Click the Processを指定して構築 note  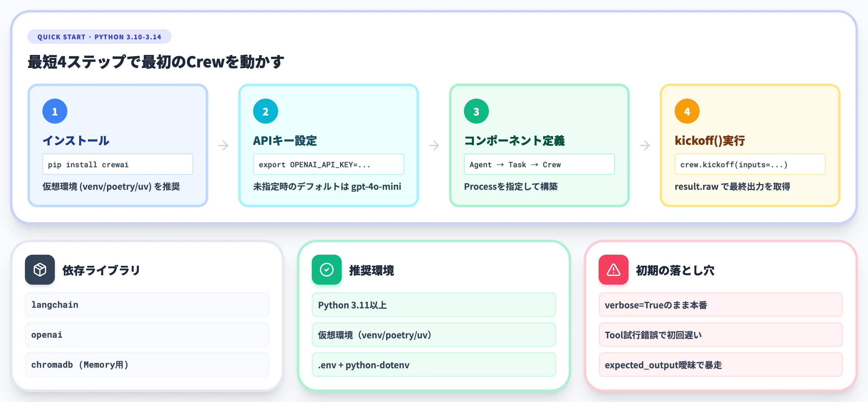[x=511, y=187]
